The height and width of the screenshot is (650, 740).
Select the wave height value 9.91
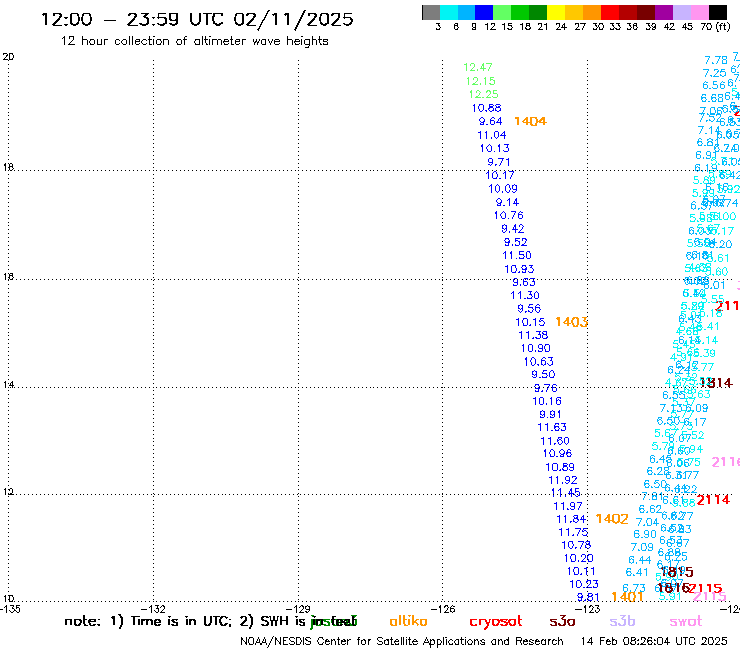[550, 414]
